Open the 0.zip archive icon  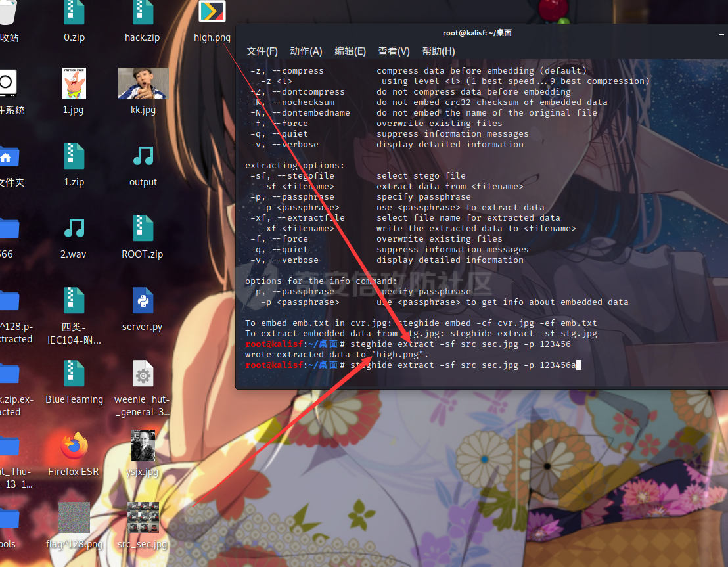point(74,12)
